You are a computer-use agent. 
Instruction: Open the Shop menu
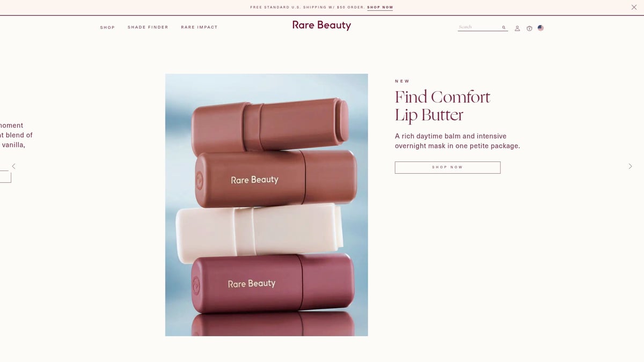click(107, 27)
